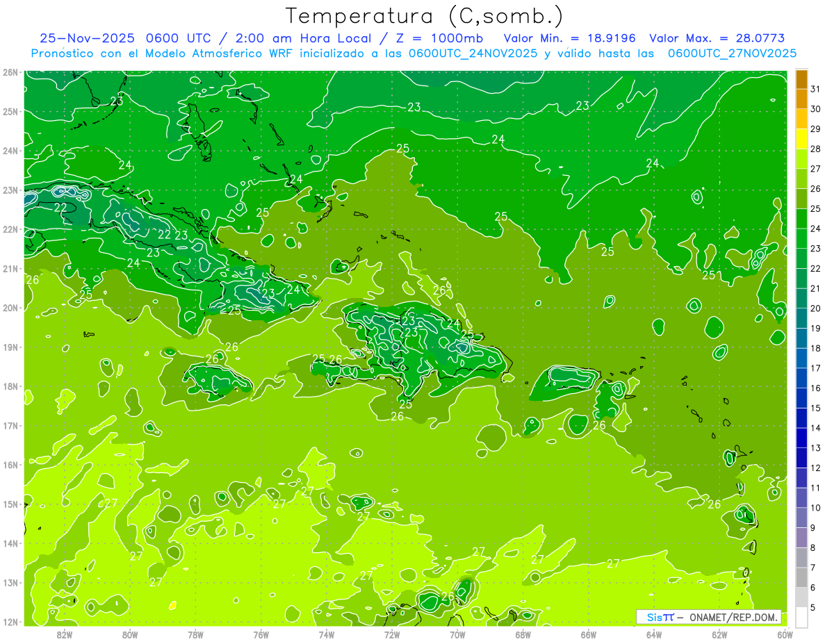
Task: Click the latitude label 16N
Action: point(10,465)
